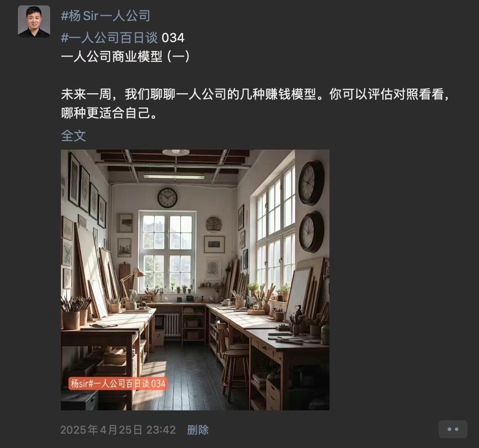This screenshot has width=479, height=448.
Task: Click the 2025年4月25日 23:42 timestamp
Action: (x=118, y=430)
